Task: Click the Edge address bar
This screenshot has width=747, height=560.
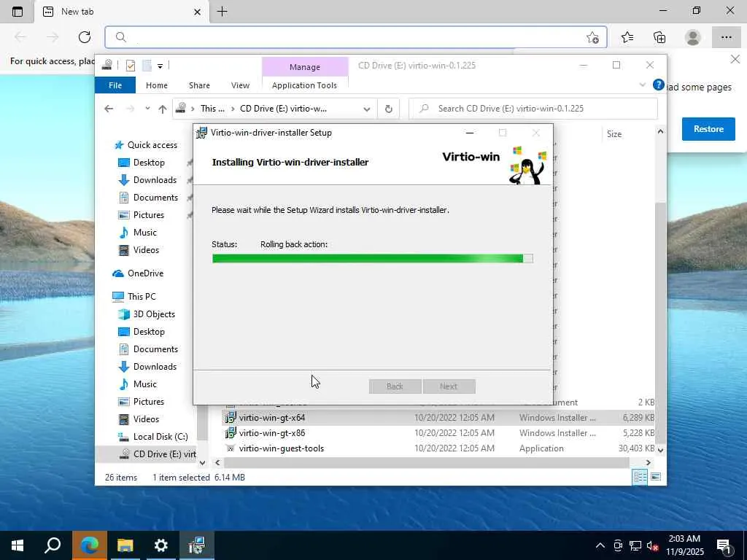Action: (x=355, y=37)
